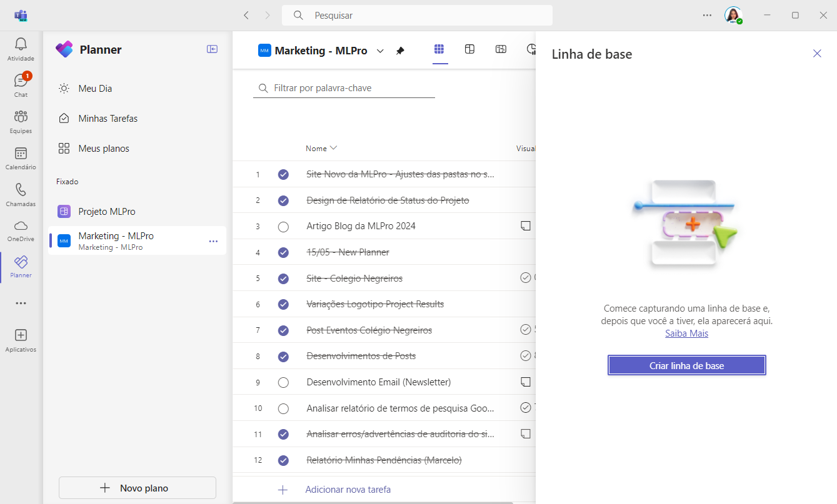Mark Analisar relatório de termos task complete
The height and width of the screenshot is (504, 837).
click(283, 408)
